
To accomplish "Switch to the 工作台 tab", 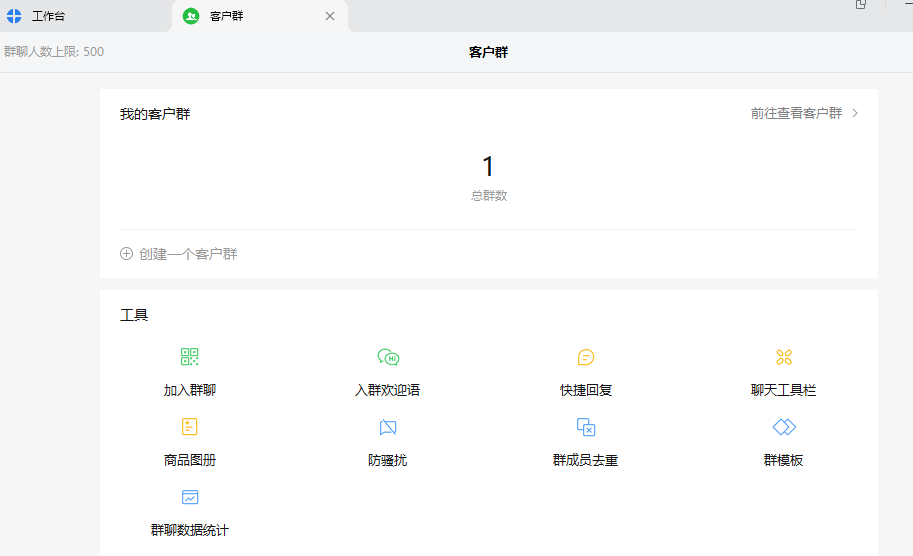I will (x=48, y=16).
